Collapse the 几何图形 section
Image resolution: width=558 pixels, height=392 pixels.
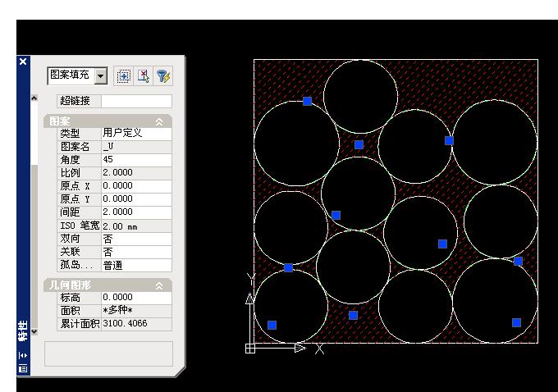(159, 285)
